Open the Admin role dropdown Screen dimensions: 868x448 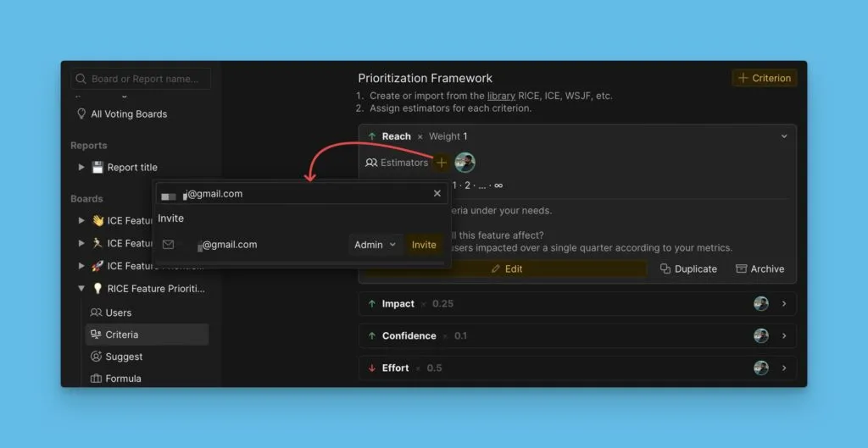[x=375, y=245]
